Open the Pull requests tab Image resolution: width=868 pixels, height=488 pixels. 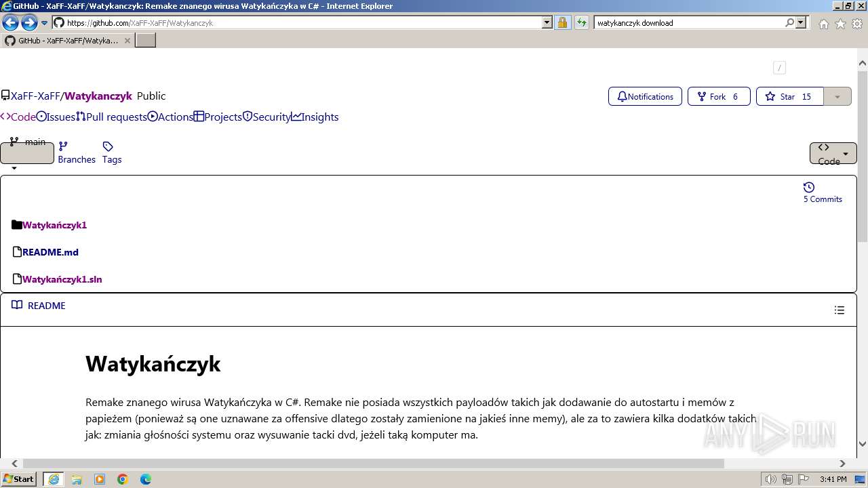coord(112,117)
